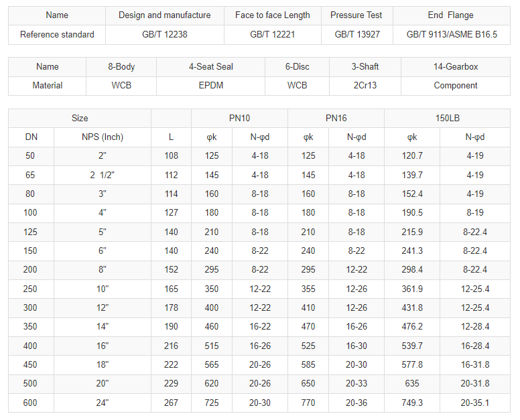
Task: Click the DN 600 row cell
Action: point(31,403)
